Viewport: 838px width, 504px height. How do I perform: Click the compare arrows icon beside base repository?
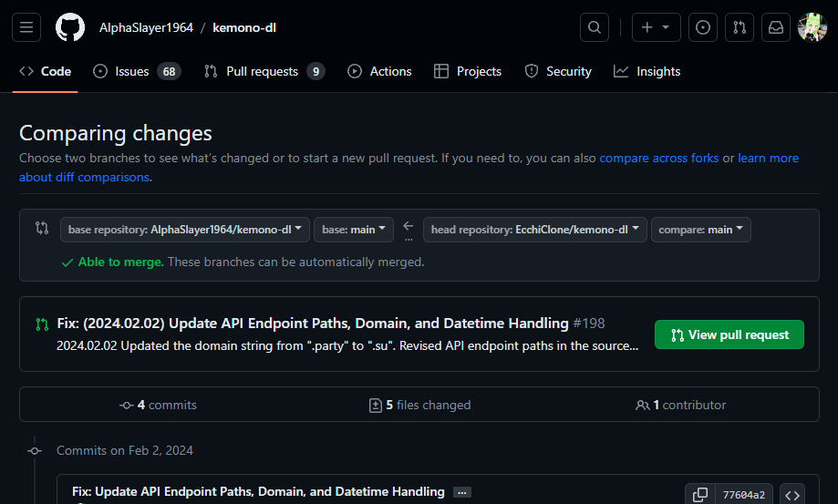42,228
